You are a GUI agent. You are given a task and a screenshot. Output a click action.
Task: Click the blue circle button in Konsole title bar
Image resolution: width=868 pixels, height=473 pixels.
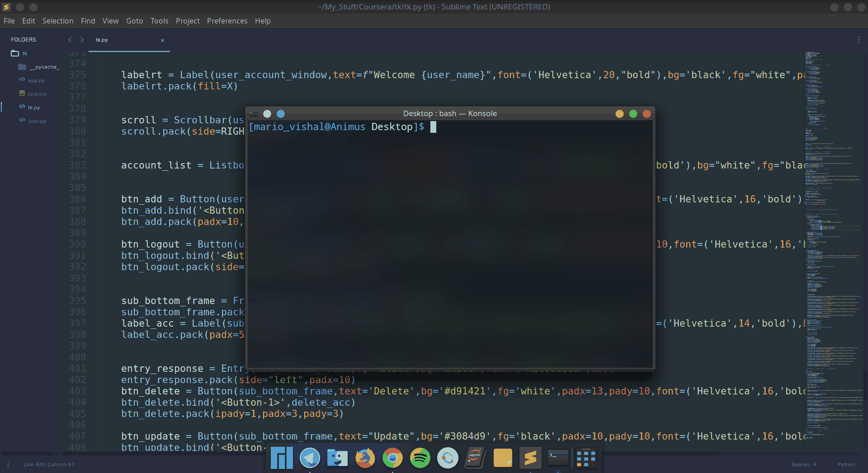[281, 114]
